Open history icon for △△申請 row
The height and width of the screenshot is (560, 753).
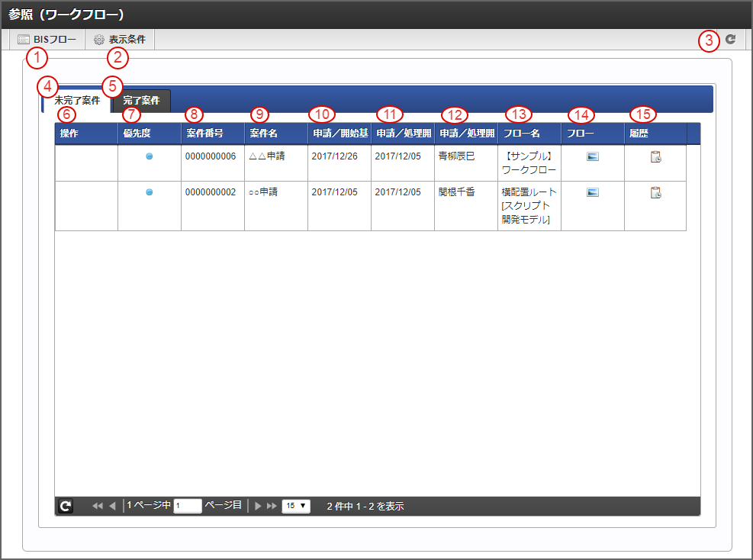pos(655,157)
